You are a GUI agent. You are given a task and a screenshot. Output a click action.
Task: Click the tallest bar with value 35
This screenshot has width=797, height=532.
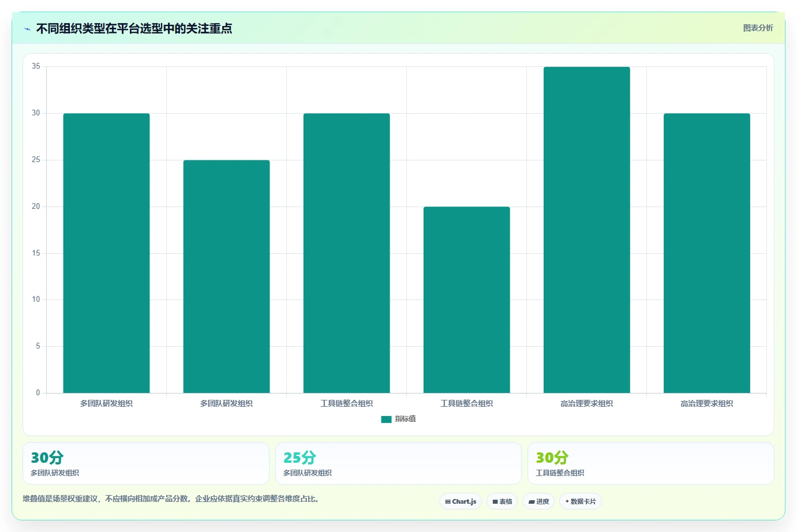tap(587, 230)
